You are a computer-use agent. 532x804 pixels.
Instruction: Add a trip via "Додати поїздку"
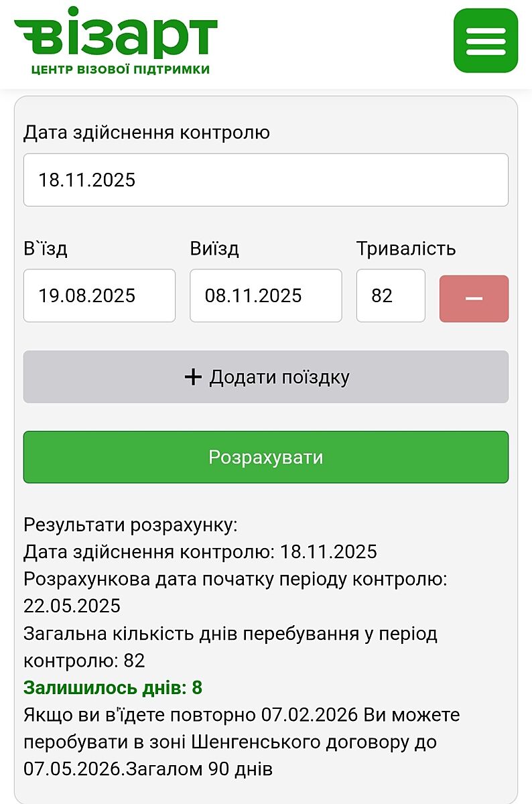266,377
